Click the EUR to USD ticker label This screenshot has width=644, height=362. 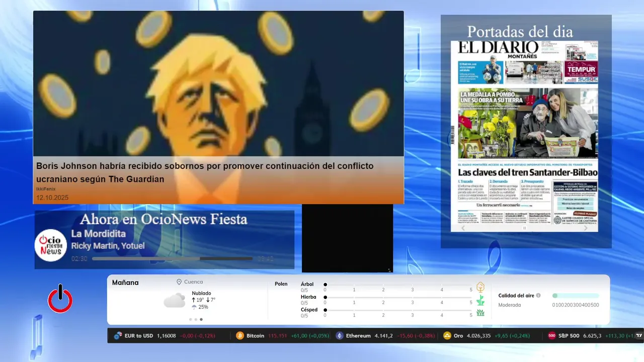[138, 336]
